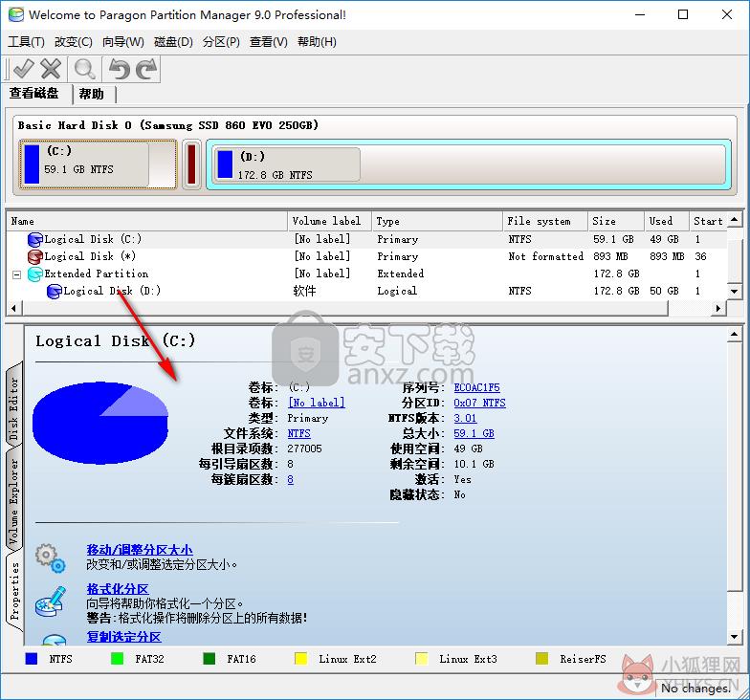The image size is (750, 700).
Task: Click partition list scroll-right arrow
Action: tap(717, 308)
